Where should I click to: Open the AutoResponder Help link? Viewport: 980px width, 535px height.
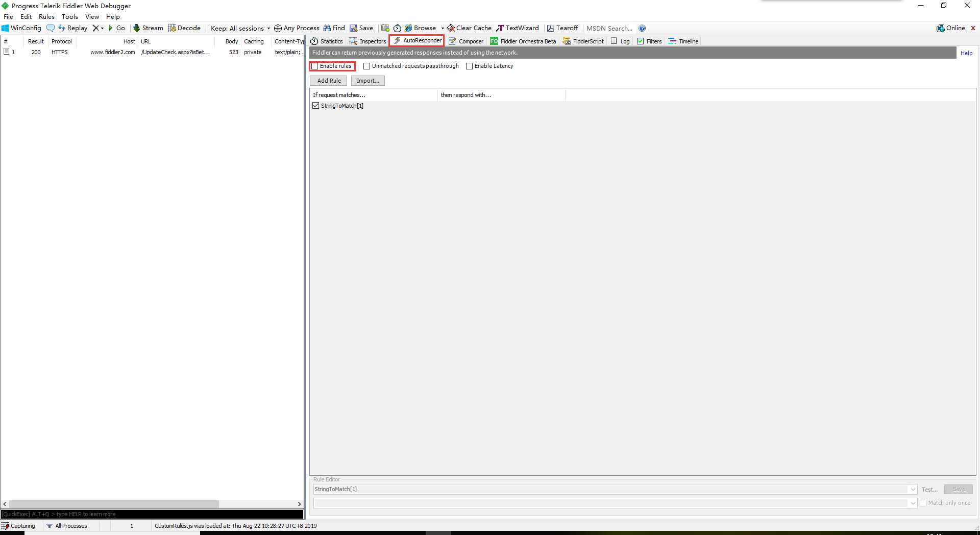966,53
